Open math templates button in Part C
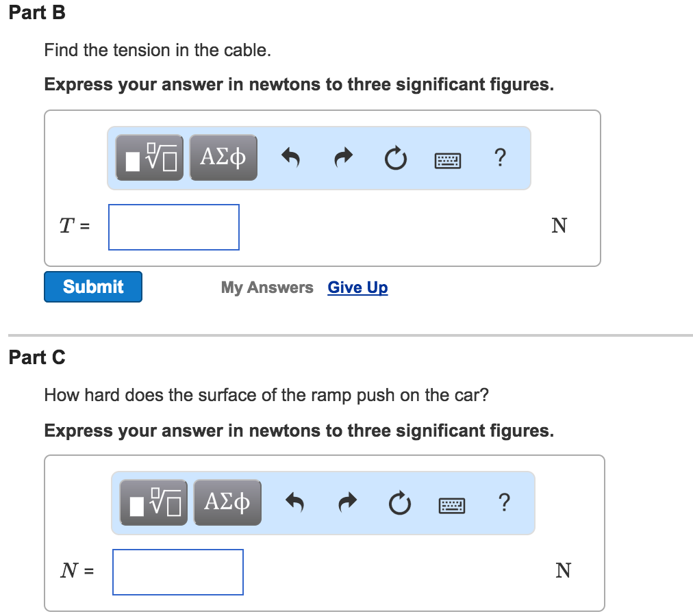 (153, 503)
